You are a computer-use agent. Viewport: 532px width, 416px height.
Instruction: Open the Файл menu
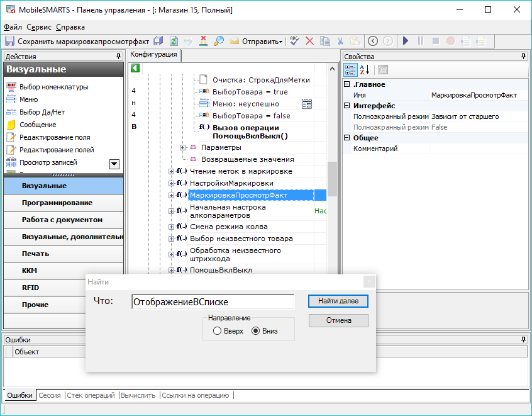click(13, 27)
